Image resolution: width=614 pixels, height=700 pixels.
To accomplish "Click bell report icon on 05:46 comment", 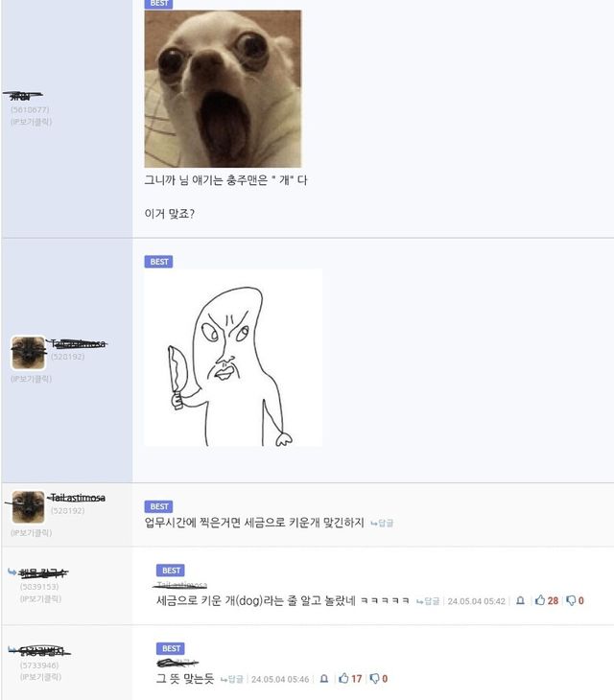I will coord(324,679).
